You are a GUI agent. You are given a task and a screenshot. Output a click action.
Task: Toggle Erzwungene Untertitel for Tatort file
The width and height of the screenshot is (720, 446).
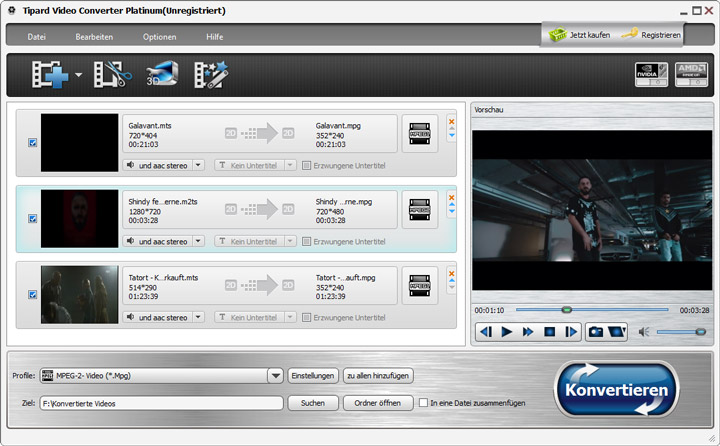click(306, 317)
